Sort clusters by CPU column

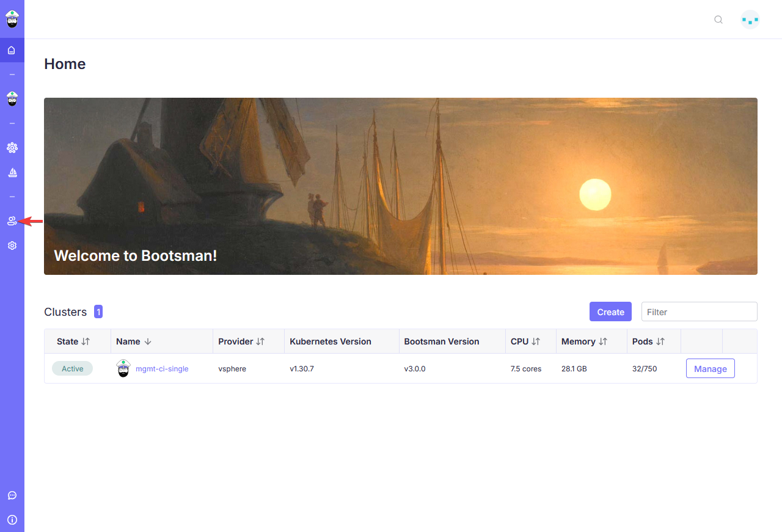(536, 341)
